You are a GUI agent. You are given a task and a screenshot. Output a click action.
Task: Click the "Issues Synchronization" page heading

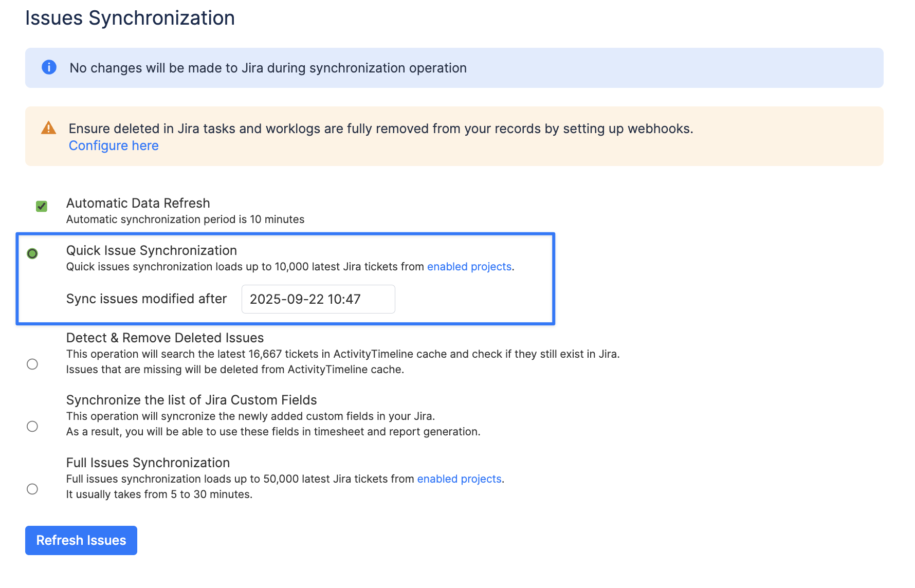[130, 18]
